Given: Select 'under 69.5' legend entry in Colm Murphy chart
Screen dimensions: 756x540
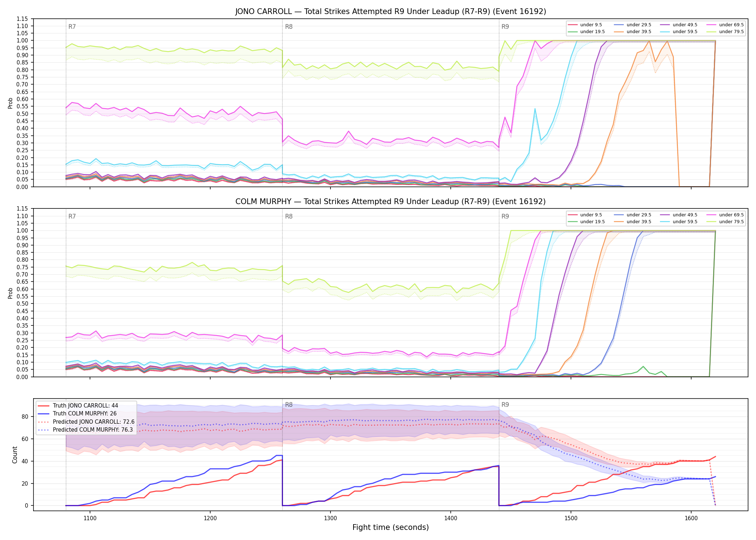Looking at the screenshot, I should (725, 215).
